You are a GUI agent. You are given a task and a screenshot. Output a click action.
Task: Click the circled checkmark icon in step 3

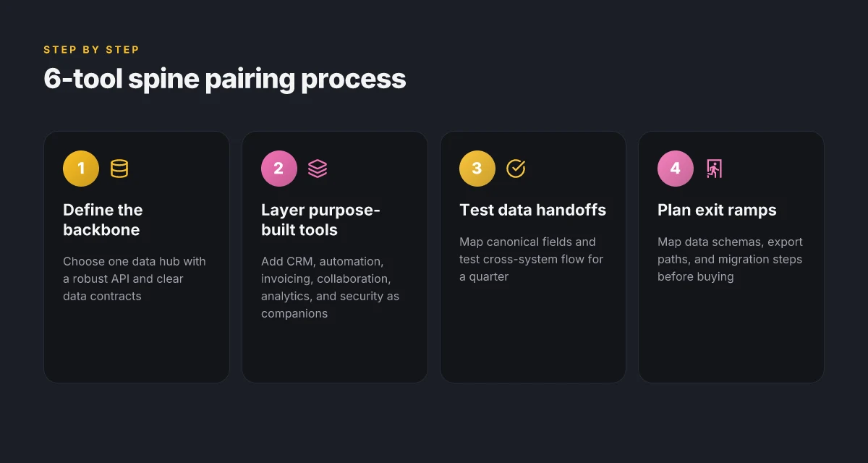tap(516, 169)
